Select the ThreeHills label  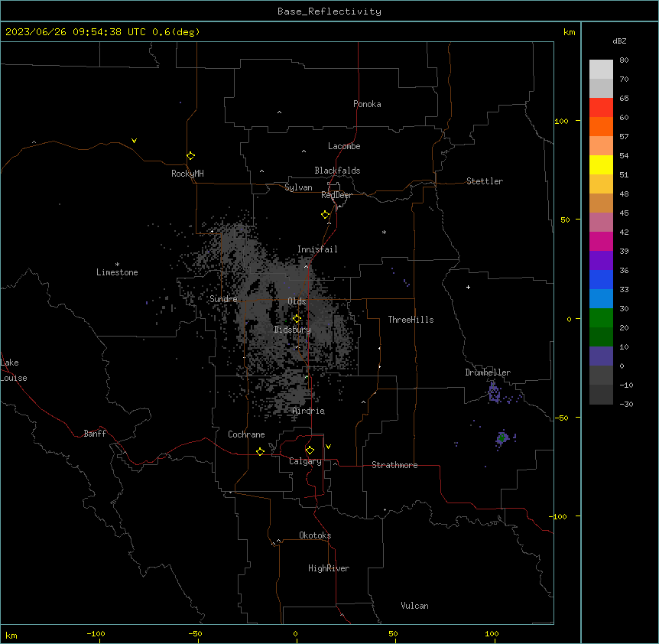[x=411, y=320]
